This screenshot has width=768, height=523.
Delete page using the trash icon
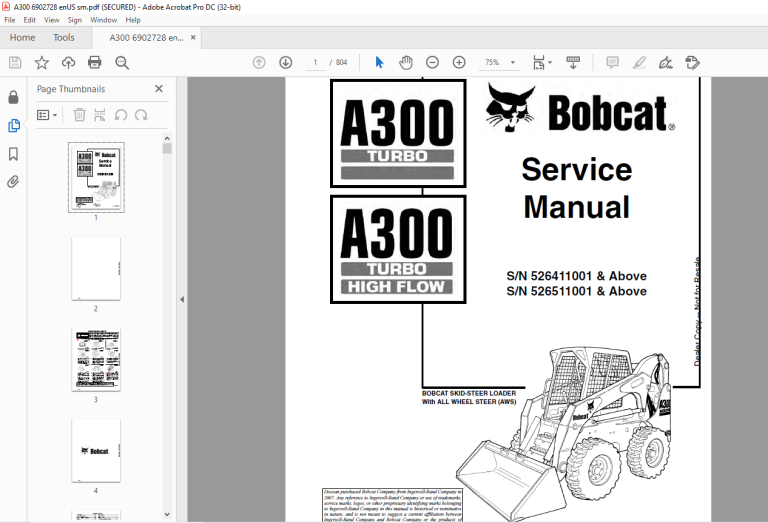79,115
